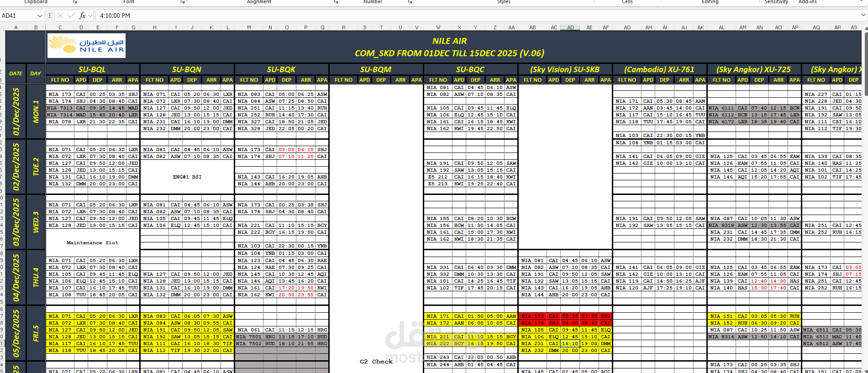The height and width of the screenshot is (373, 868).
Task: Click the FRI.5 day cell
Action: (x=36, y=333)
